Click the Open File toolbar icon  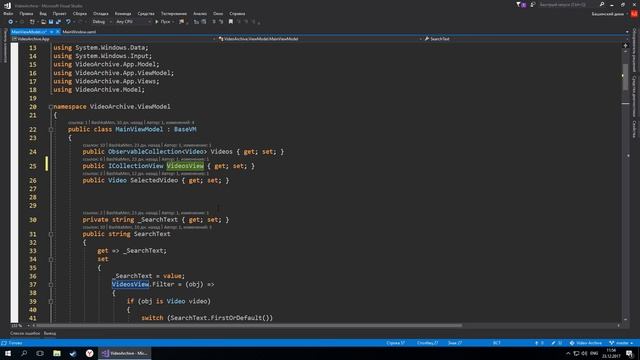(43, 22)
